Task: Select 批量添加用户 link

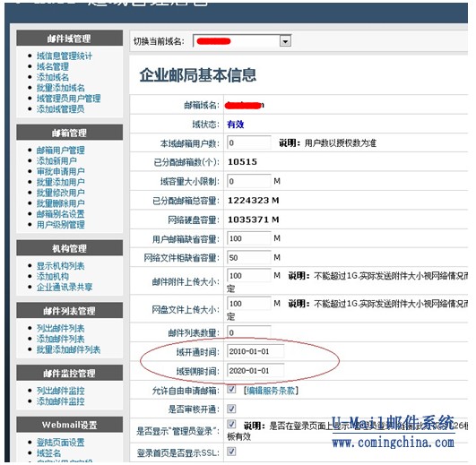Action: click(60, 182)
